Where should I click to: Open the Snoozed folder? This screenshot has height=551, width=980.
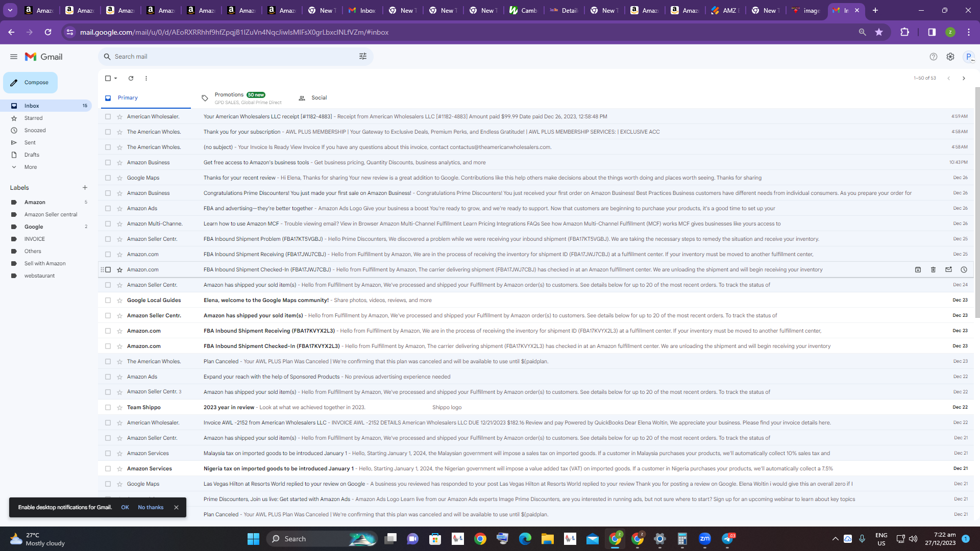[35, 130]
